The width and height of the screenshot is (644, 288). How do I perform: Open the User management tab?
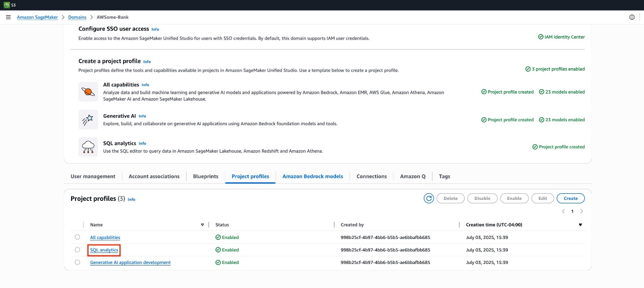point(93,176)
